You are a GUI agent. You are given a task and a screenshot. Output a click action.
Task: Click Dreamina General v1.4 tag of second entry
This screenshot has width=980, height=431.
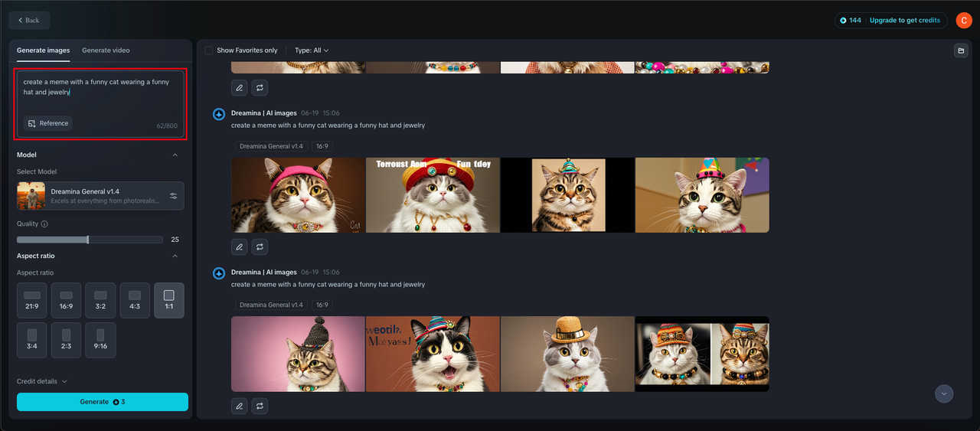pyautogui.click(x=271, y=305)
